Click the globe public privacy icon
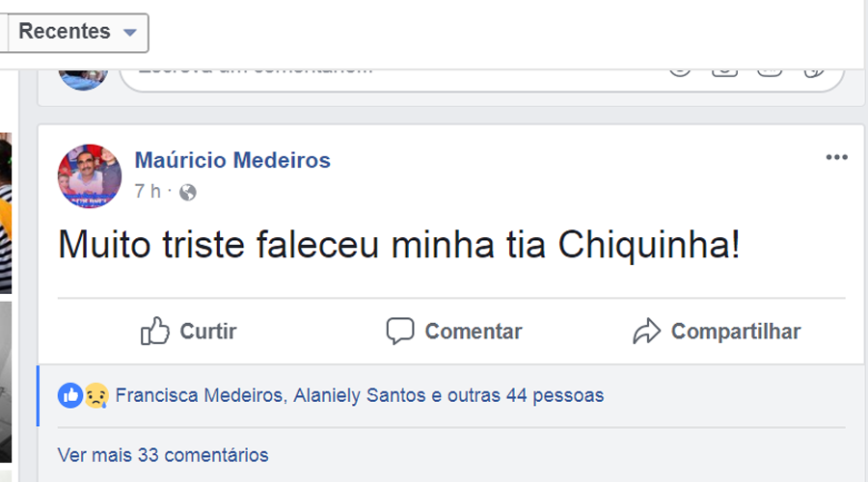868x482 pixels. pyautogui.click(x=187, y=192)
